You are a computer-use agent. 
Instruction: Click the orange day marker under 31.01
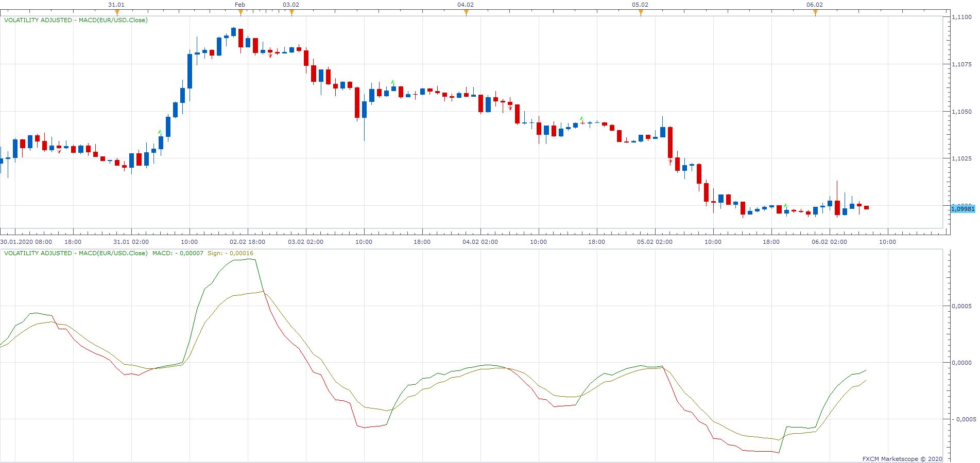coord(117,12)
